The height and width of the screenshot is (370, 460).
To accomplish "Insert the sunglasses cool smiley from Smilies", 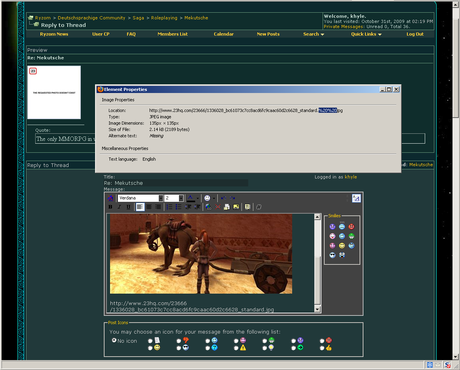I will click(x=332, y=255).
